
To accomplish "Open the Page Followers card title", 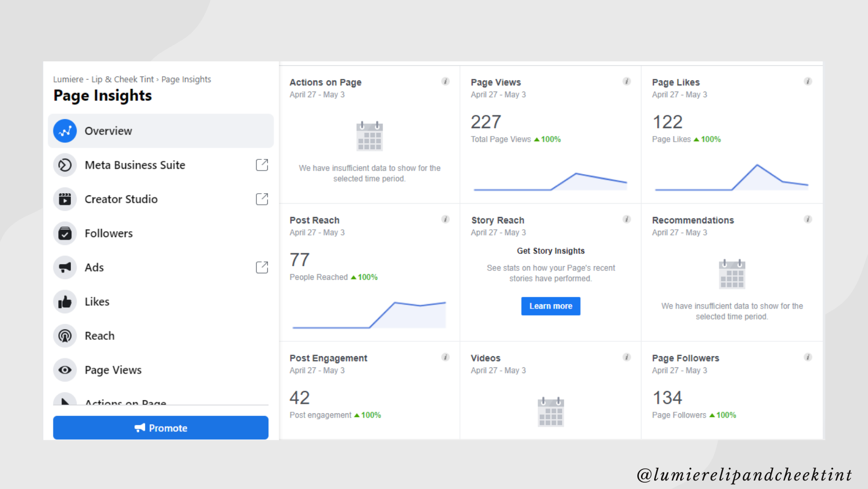I will click(685, 358).
